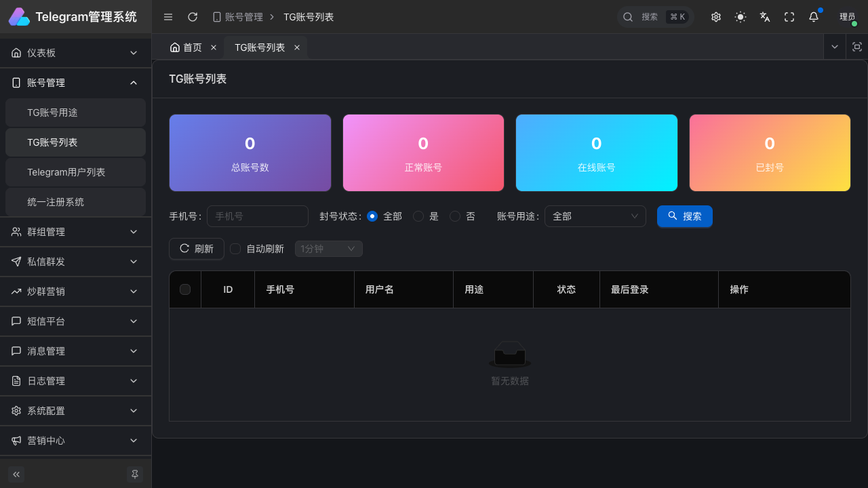
Task: Open the language translation icon
Action: (765, 17)
